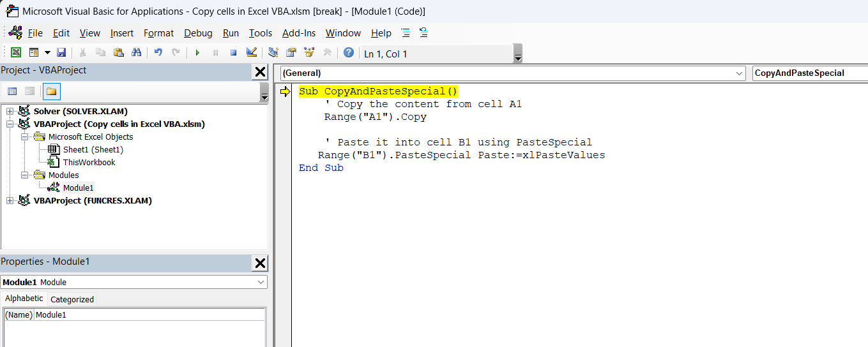868x347 pixels.
Task: Toggle Folders button in Project pane
Action: [52, 91]
